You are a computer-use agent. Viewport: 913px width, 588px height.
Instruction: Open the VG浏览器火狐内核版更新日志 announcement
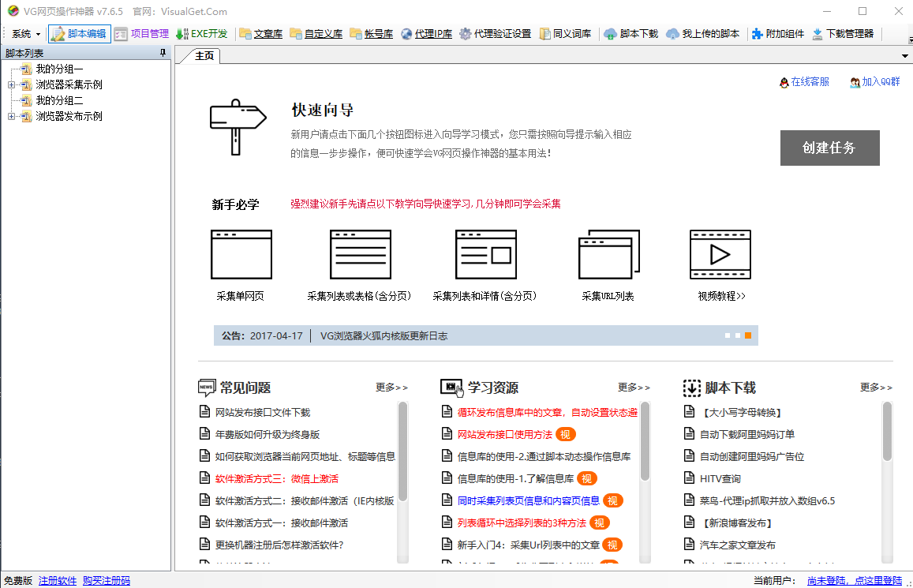384,336
